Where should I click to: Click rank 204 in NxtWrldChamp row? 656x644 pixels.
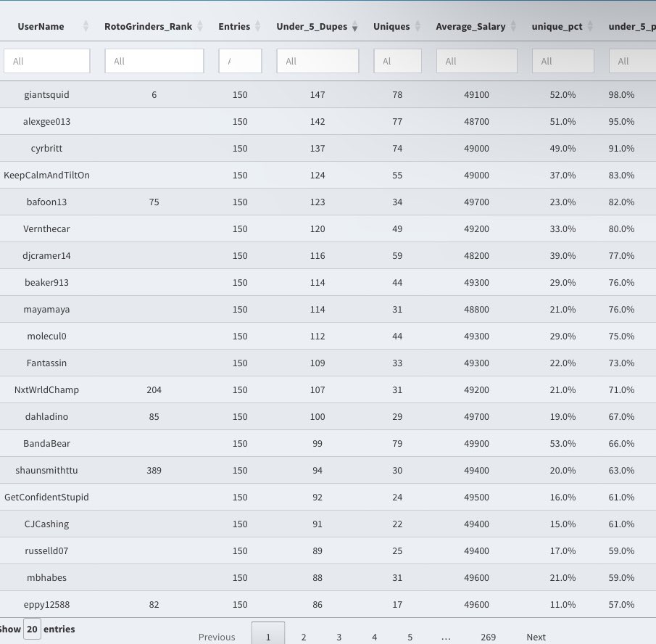pos(154,389)
